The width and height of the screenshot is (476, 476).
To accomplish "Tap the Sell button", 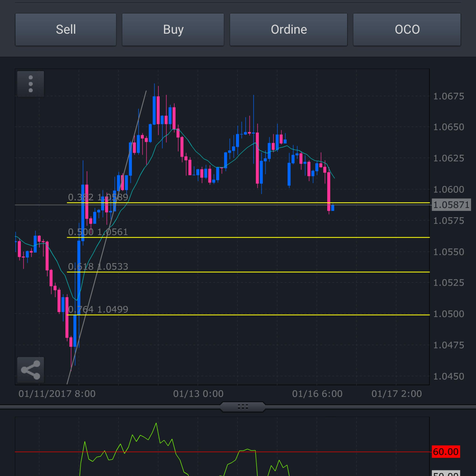I will 66,30.
